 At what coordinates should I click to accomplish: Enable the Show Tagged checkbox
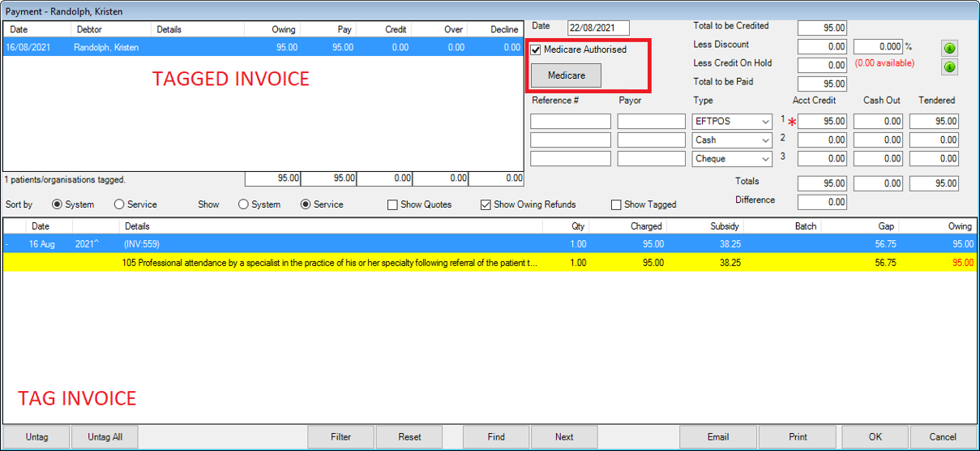click(x=616, y=204)
